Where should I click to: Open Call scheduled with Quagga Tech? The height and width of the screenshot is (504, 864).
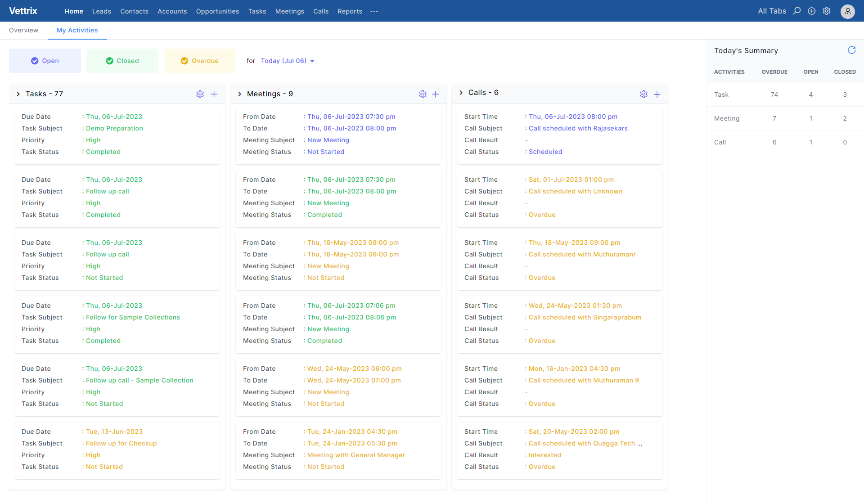coord(585,443)
